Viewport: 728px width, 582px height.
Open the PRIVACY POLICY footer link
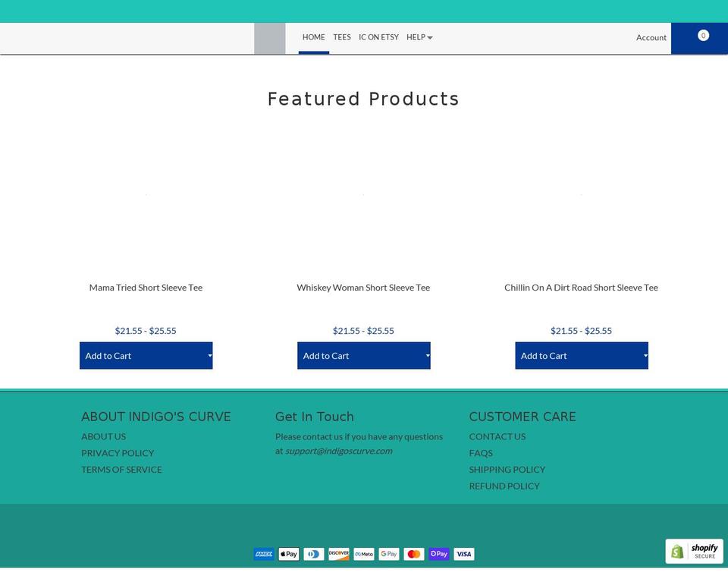[x=118, y=453]
